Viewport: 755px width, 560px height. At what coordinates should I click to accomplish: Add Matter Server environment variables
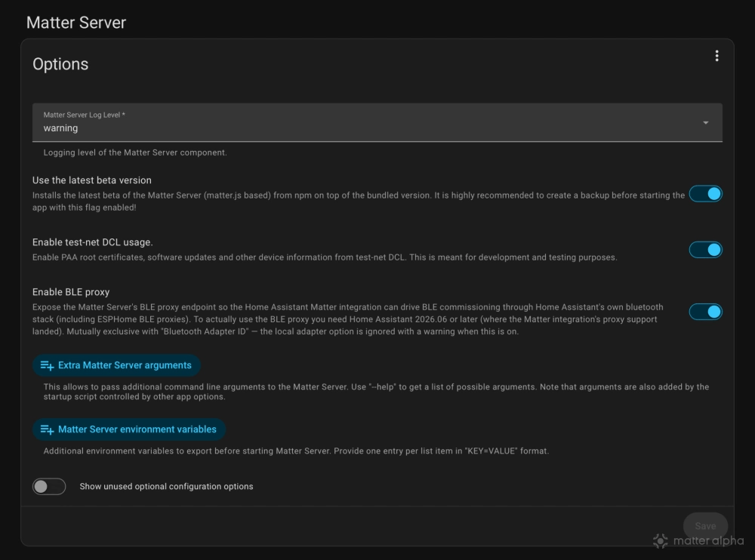pos(129,429)
